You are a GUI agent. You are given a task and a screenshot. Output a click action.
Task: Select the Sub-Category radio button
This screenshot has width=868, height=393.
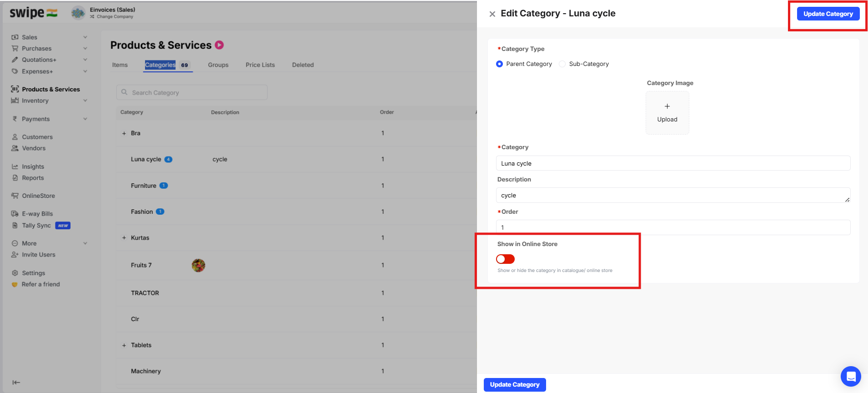[562, 64]
